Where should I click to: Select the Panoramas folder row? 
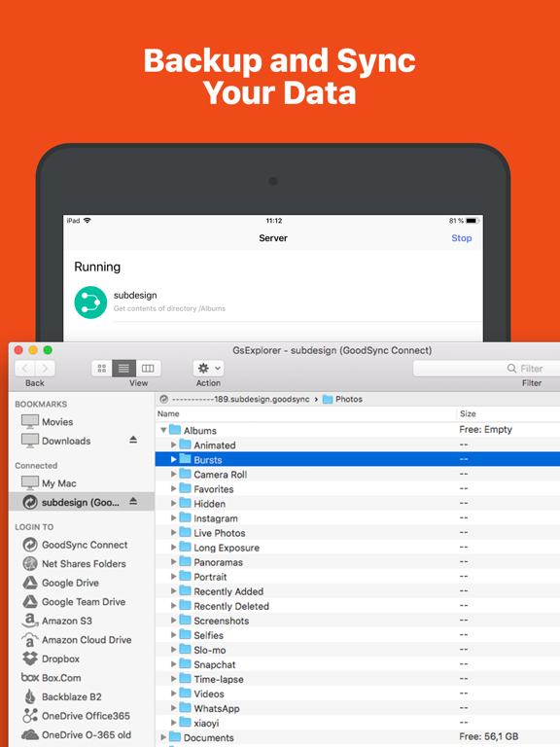coord(358,562)
